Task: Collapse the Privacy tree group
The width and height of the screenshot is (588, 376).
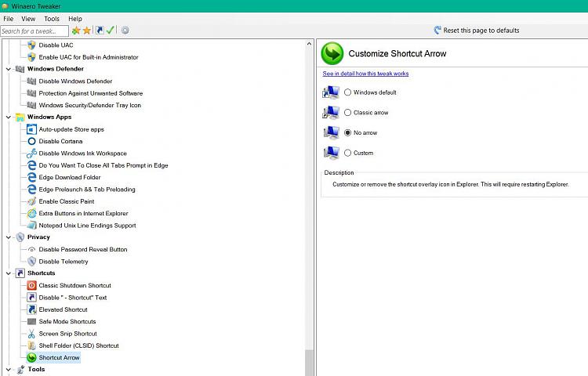Action: [9, 237]
